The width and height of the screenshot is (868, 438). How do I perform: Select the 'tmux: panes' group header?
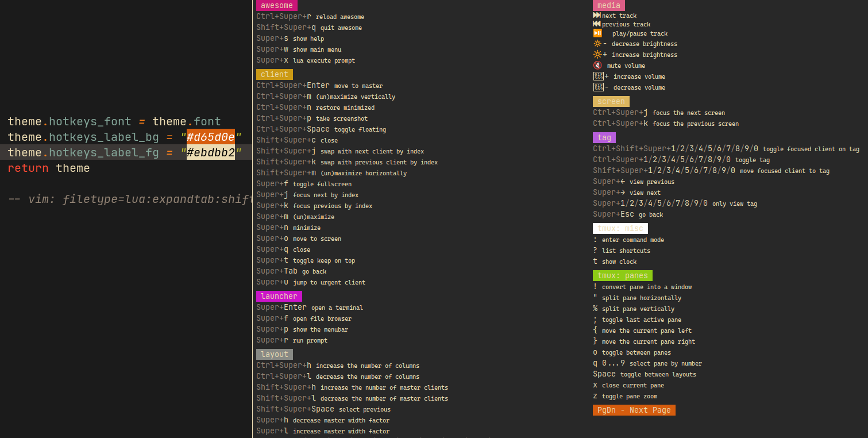(623, 275)
